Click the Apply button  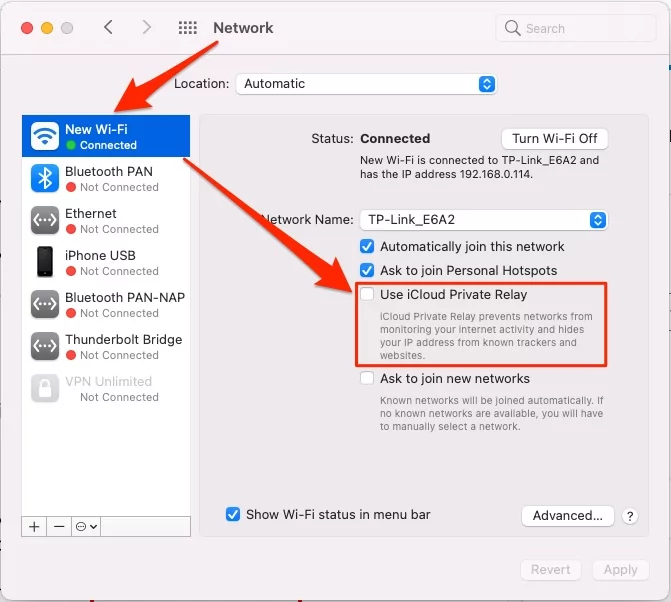point(621,570)
